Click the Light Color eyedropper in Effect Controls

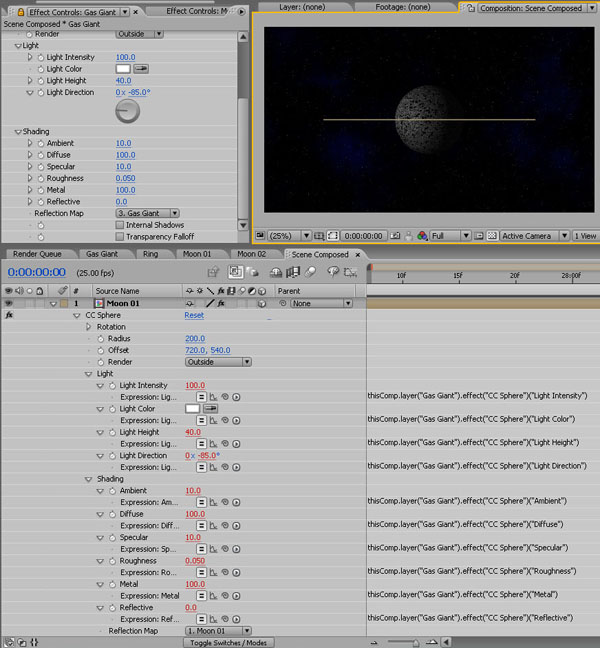[141, 69]
